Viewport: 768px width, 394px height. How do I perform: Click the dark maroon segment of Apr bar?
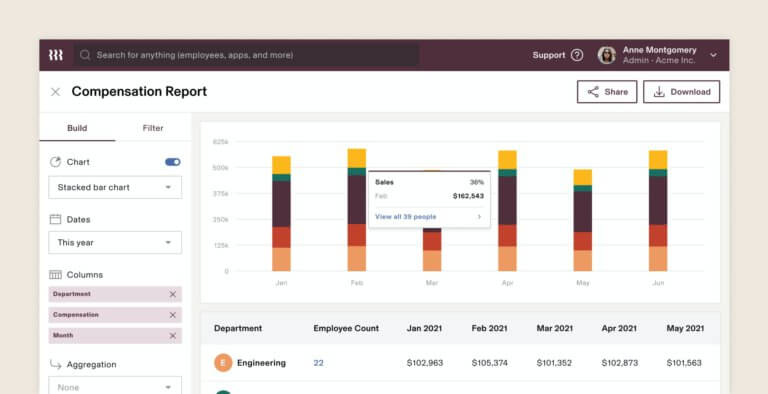click(507, 200)
